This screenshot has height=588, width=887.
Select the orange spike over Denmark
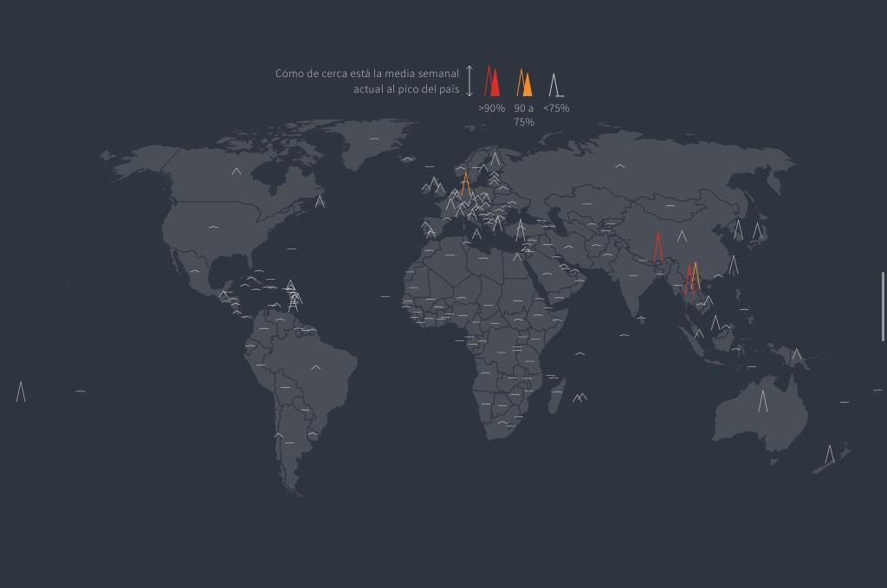coord(465,184)
